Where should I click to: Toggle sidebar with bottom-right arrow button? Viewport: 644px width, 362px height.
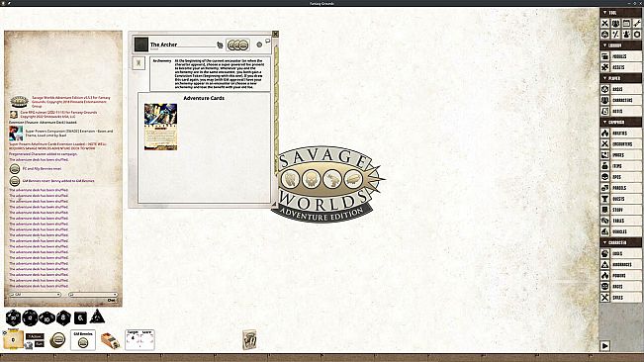[605, 346]
